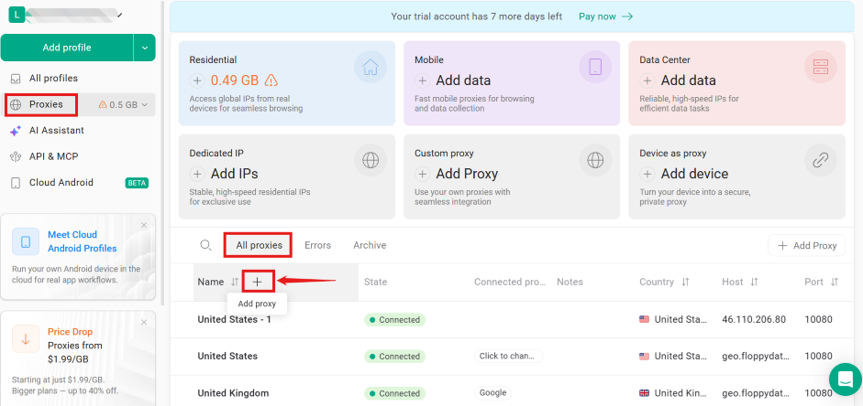Click Connected state of United States - 1

point(395,320)
